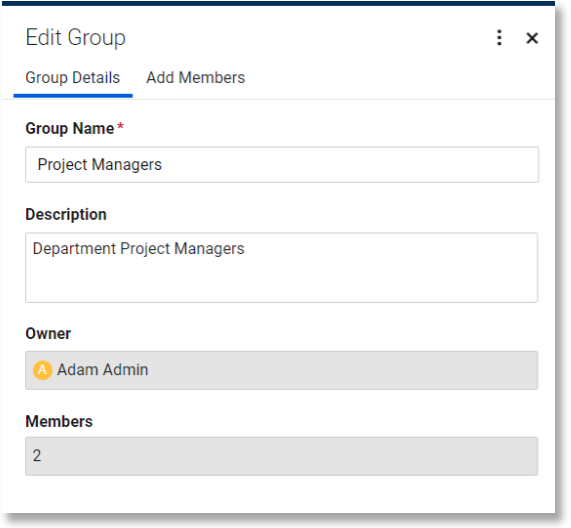571x528 pixels.
Task: Click the Group Name input field
Action: [x=282, y=165]
